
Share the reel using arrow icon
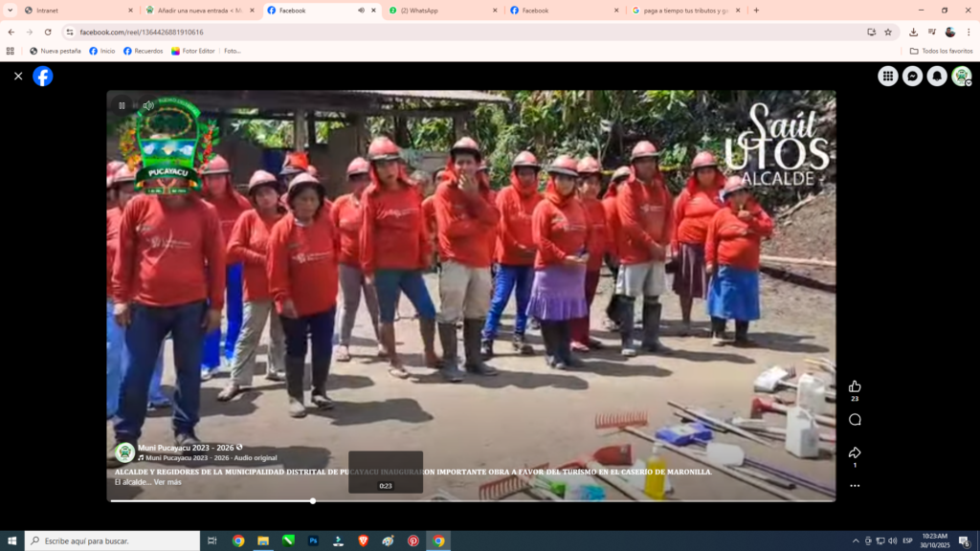pyautogui.click(x=855, y=452)
